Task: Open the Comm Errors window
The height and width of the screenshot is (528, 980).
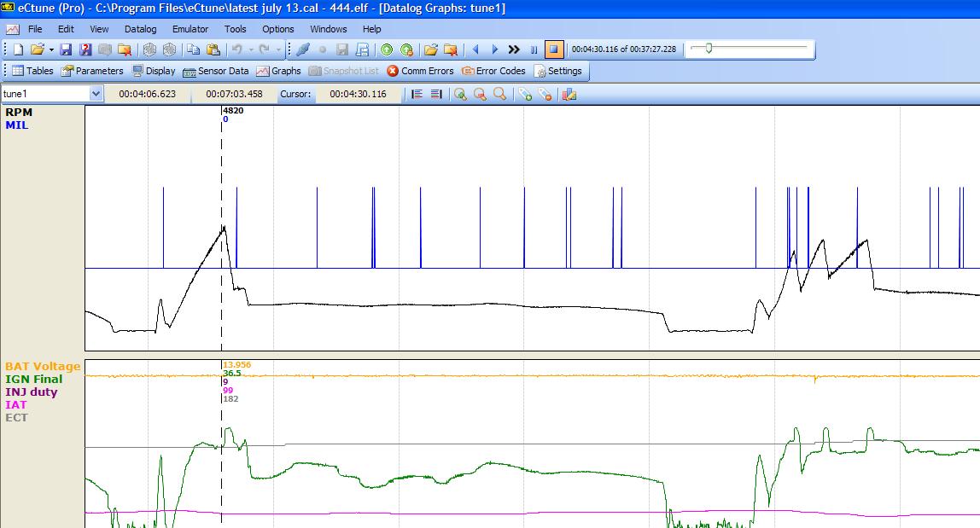Action: [x=420, y=71]
